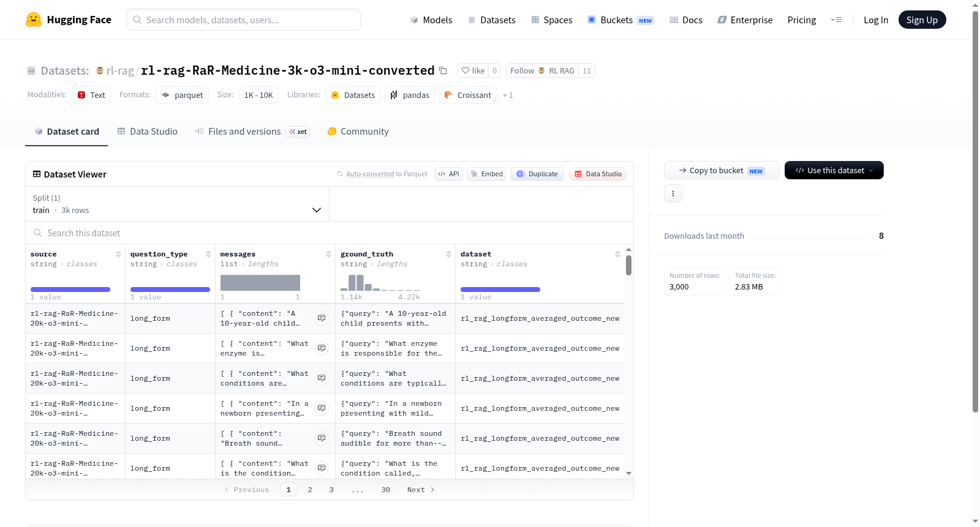The width and height of the screenshot is (980, 527).
Task: Sort question_type column toggle arrows
Action: click(x=208, y=254)
